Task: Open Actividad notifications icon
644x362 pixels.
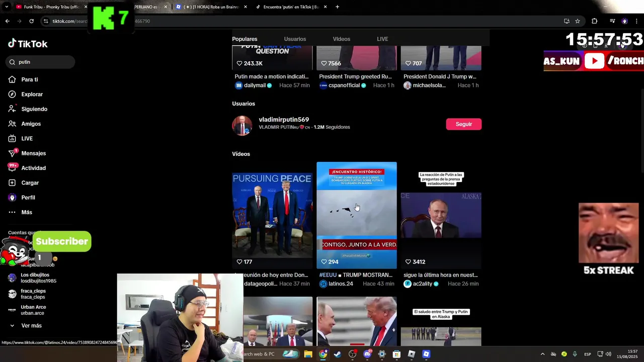Action: (12, 167)
